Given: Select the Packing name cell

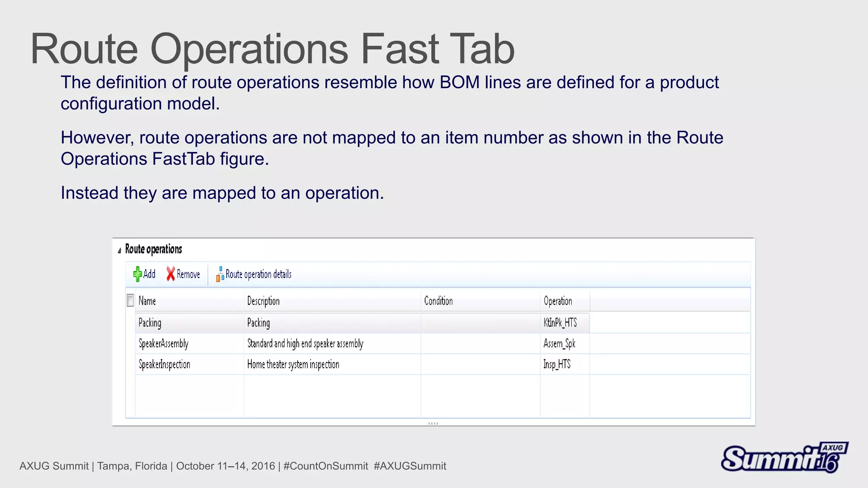Looking at the screenshot, I should tap(190, 323).
